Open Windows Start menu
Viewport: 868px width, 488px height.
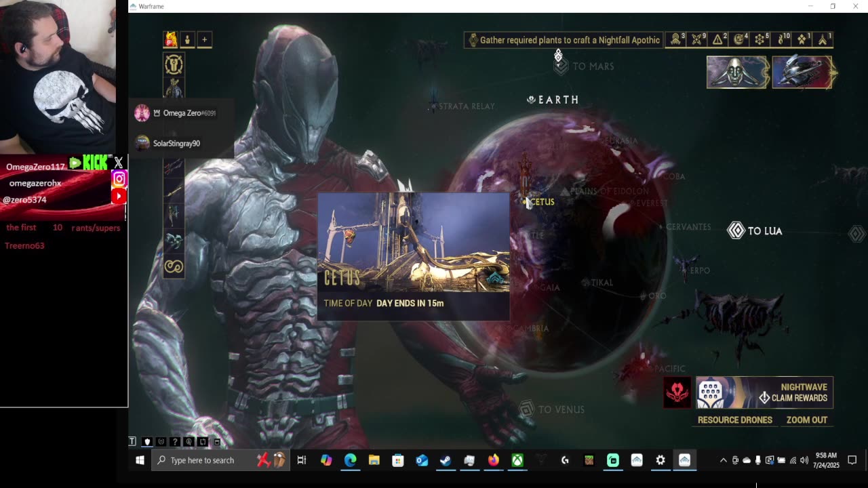tap(140, 460)
